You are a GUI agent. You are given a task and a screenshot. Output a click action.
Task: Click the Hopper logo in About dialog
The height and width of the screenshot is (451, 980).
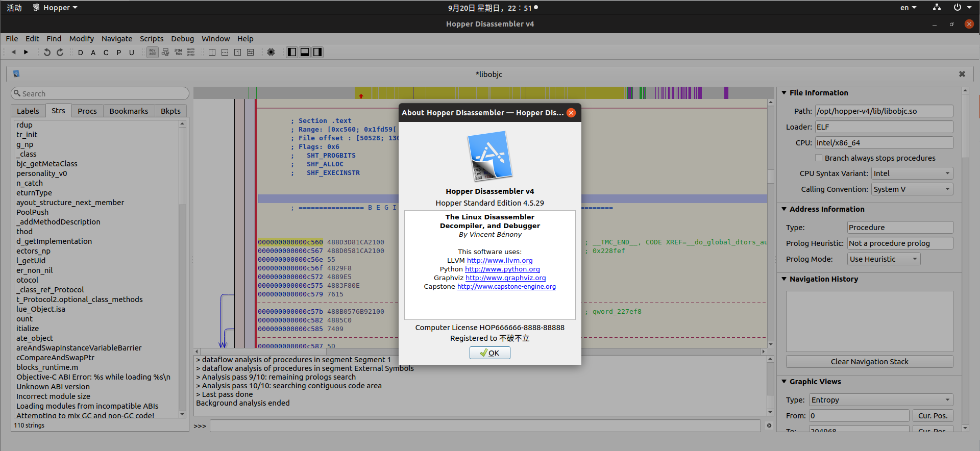(490, 156)
